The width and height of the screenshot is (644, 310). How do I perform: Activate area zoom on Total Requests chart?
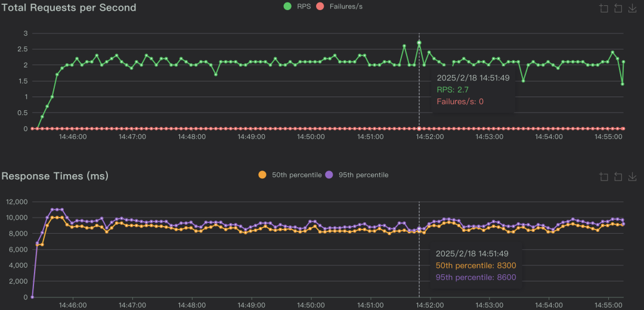point(604,8)
